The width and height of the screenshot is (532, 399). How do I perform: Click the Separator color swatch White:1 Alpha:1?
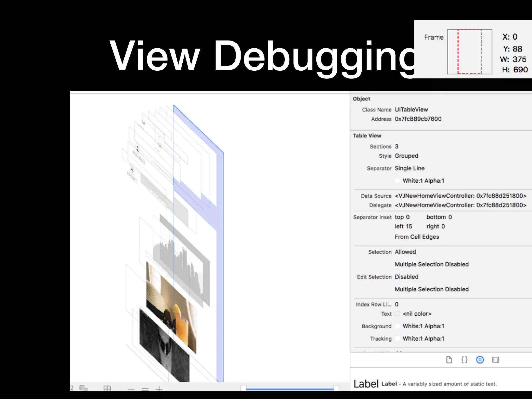397,181
